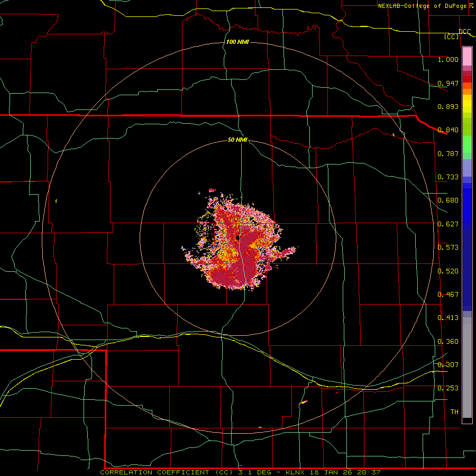This screenshot has height=476, width=476.
Task: Click the black radar site dot at center
Action: pyautogui.click(x=239, y=237)
